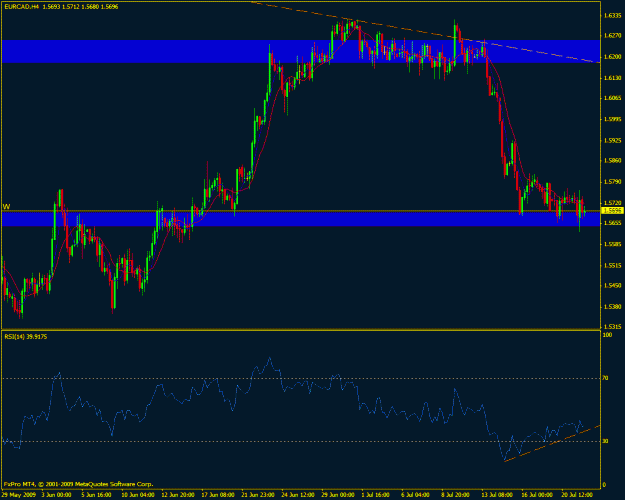Click the 1.5995 price axis label

point(613,119)
